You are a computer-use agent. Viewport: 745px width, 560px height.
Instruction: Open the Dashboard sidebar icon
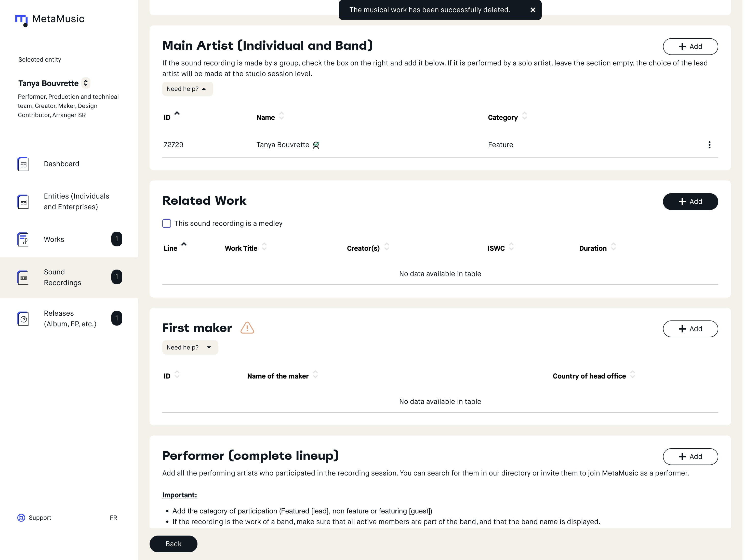tap(23, 164)
